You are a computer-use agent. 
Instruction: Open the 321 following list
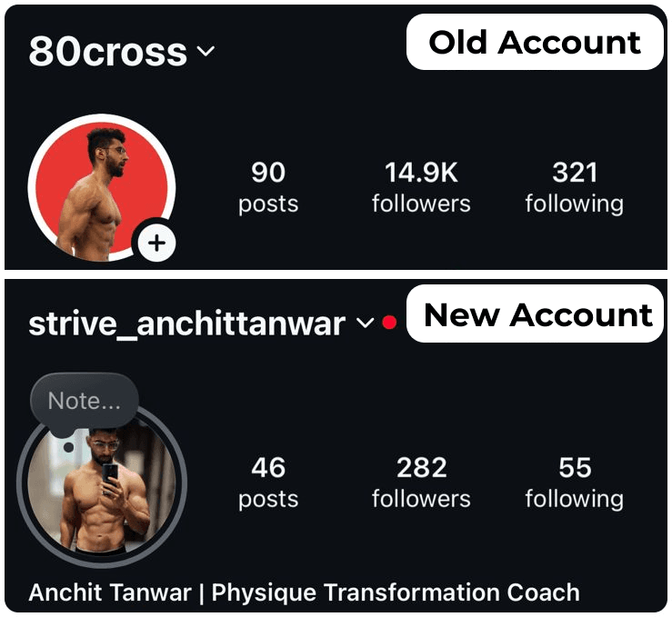click(574, 187)
